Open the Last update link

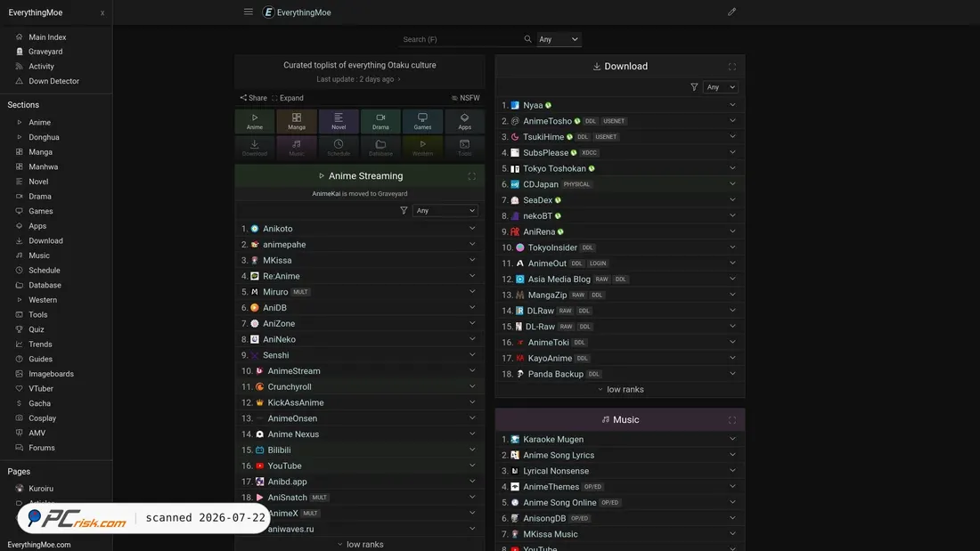pyautogui.click(x=359, y=79)
